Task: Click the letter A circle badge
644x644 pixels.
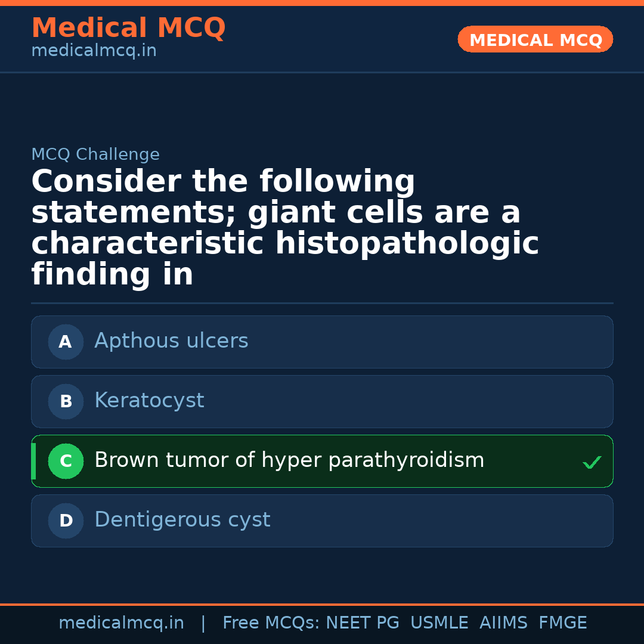Action: [x=66, y=342]
